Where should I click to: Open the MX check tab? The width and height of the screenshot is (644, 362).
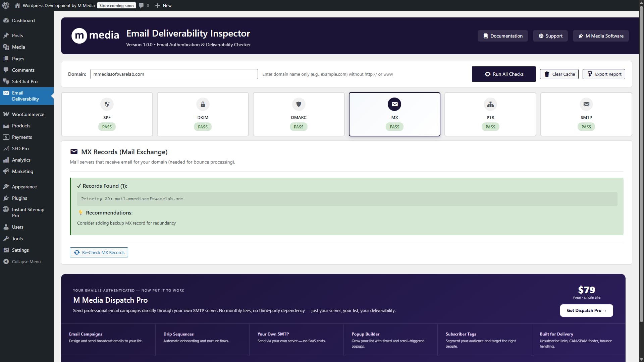coord(394,114)
